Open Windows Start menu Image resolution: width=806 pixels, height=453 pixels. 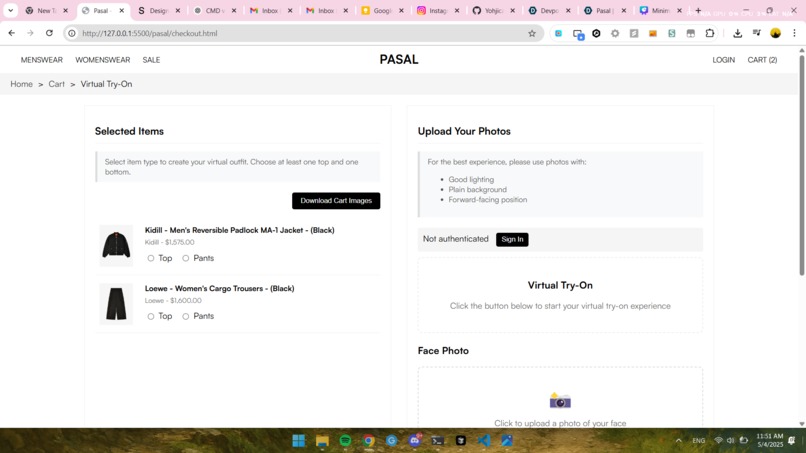pyautogui.click(x=299, y=441)
